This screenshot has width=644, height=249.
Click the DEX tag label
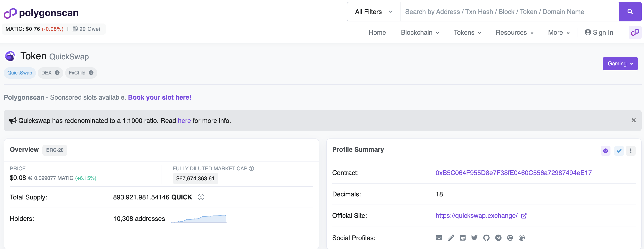pos(47,73)
